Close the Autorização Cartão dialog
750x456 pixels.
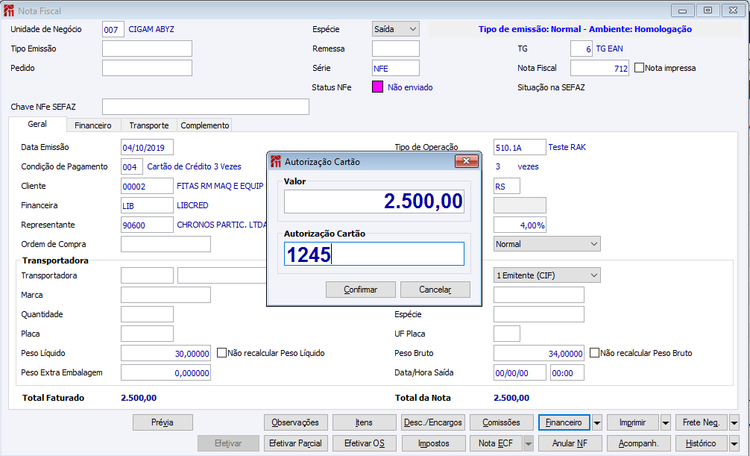[467, 161]
